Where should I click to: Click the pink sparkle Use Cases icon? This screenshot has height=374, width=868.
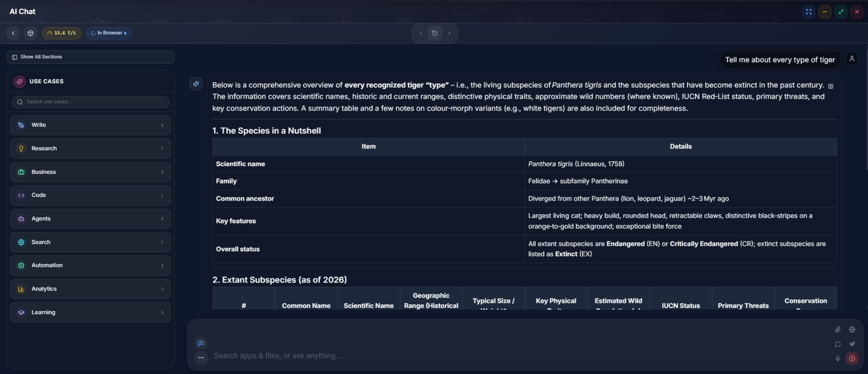[19, 82]
